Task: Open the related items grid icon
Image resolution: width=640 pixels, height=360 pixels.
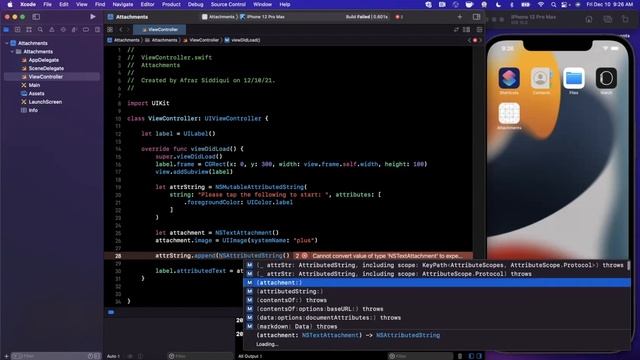Action: tap(110, 30)
